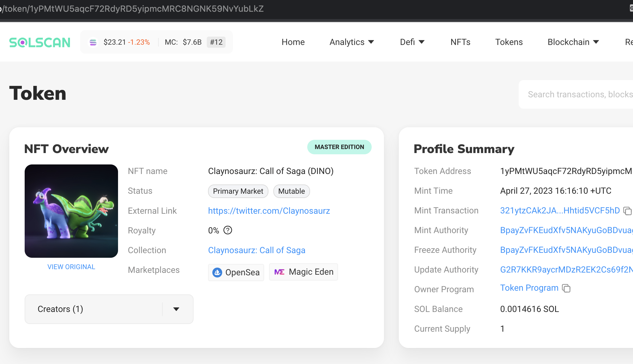Expand the Blockchain nav dropdown

[x=573, y=42]
